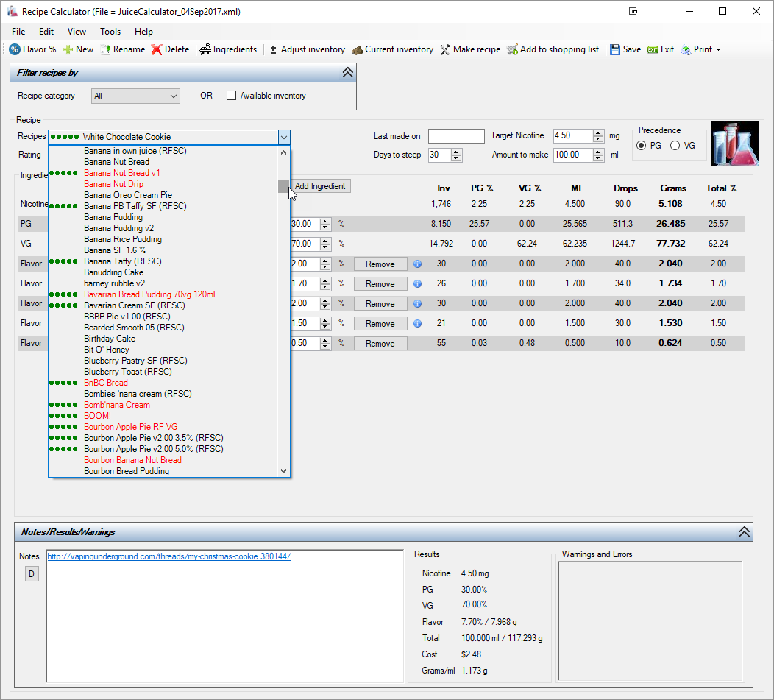Select Bit O' Honey recipe

[x=107, y=350]
